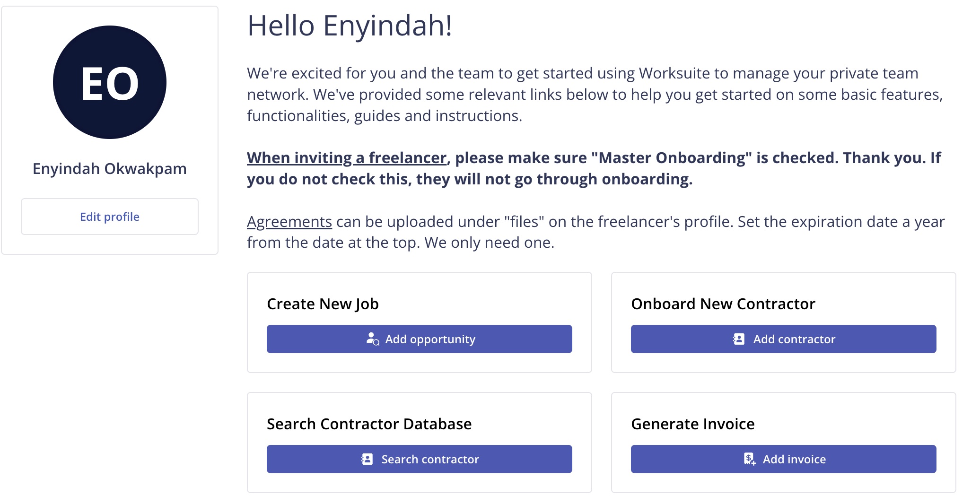This screenshot has height=504, width=980.
Task: Click the EO avatar circle
Action: (x=110, y=82)
